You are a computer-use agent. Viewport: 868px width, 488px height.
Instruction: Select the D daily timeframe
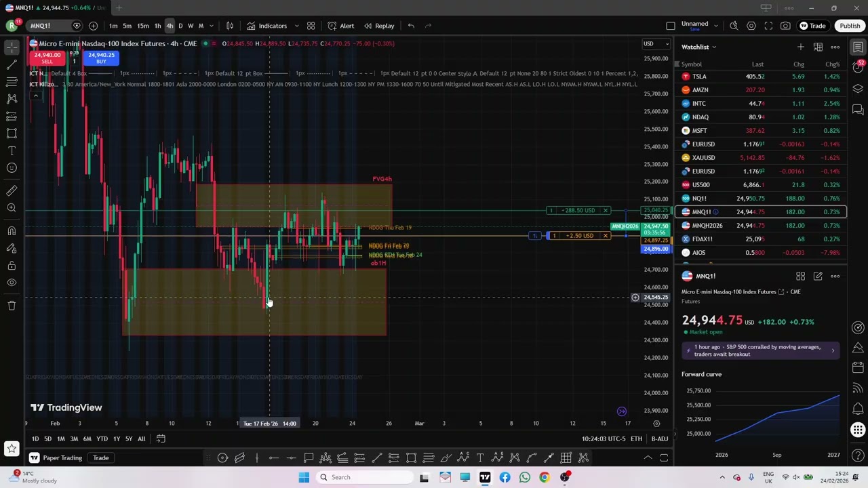tap(180, 26)
